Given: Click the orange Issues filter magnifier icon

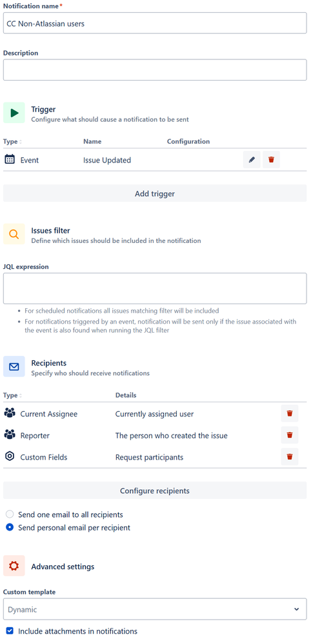Looking at the screenshot, I should coord(14,234).
